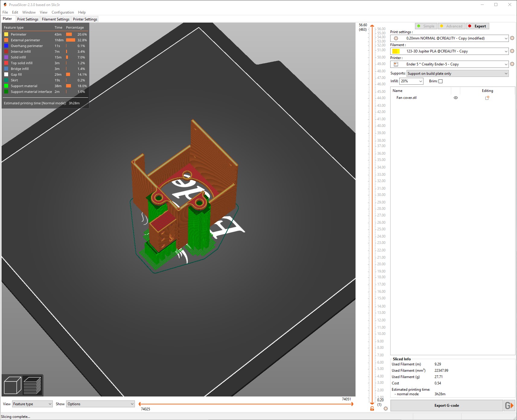The width and height of the screenshot is (517, 420).
Task: Click the print settings preset icon in dropdown
Action: [x=396, y=38]
